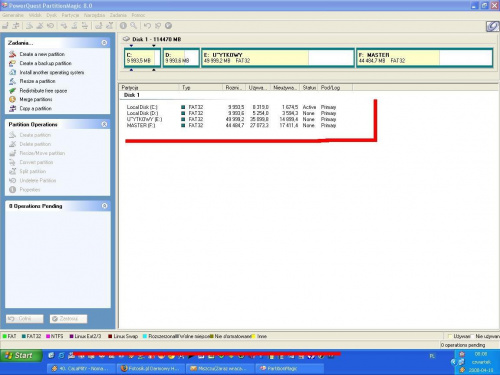The height and width of the screenshot is (375, 500).
Task: Click the magnifier toolbar icon
Action: [x=133, y=25]
